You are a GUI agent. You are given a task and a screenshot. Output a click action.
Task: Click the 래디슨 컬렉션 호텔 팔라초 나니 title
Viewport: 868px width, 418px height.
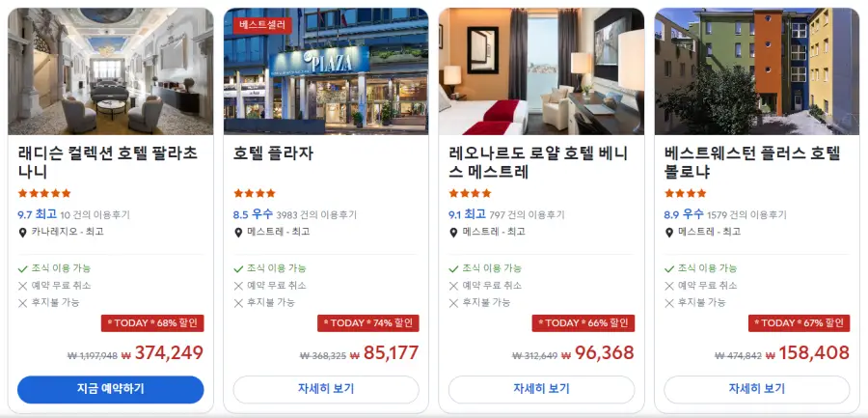point(108,162)
